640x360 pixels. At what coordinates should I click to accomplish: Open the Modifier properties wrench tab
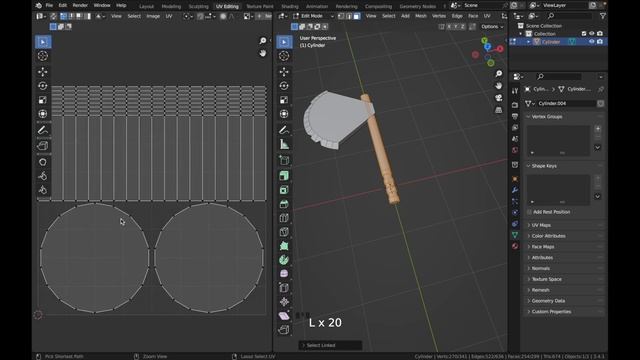(x=515, y=190)
